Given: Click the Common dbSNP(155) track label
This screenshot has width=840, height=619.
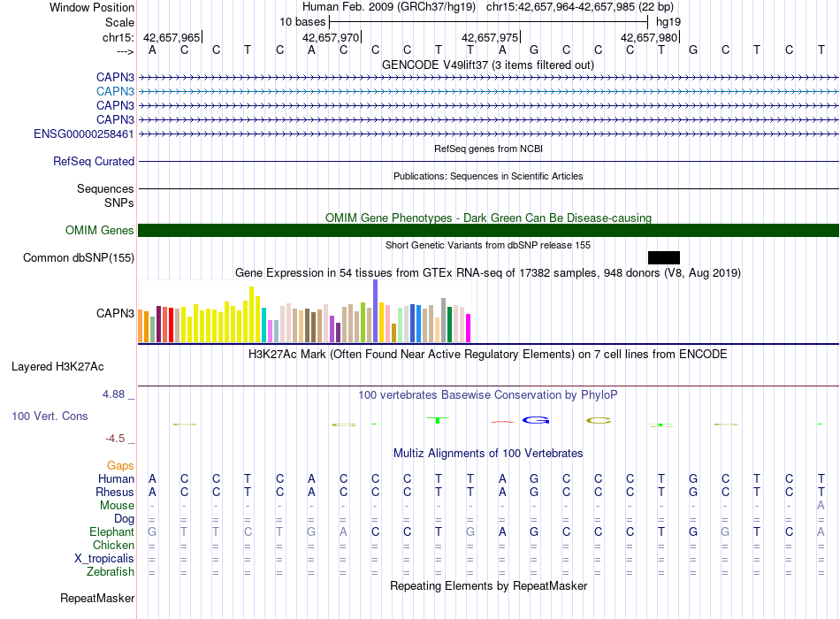Looking at the screenshot, I should pyautogui.click(x=79, y=258).
